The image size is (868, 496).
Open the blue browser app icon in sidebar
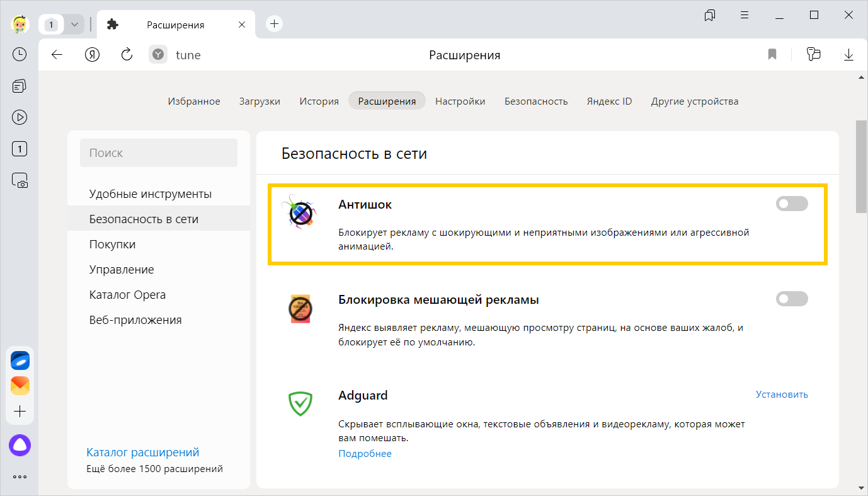pos(20,360)
